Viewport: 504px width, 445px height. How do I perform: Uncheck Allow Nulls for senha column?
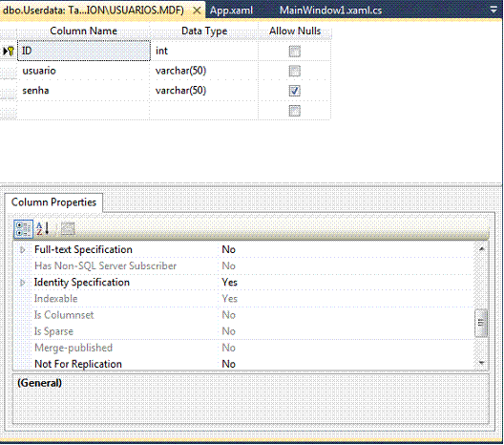tap(294, 91)
